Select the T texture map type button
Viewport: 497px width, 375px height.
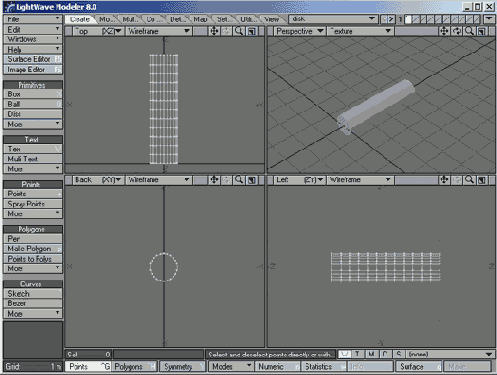[358, 354]
